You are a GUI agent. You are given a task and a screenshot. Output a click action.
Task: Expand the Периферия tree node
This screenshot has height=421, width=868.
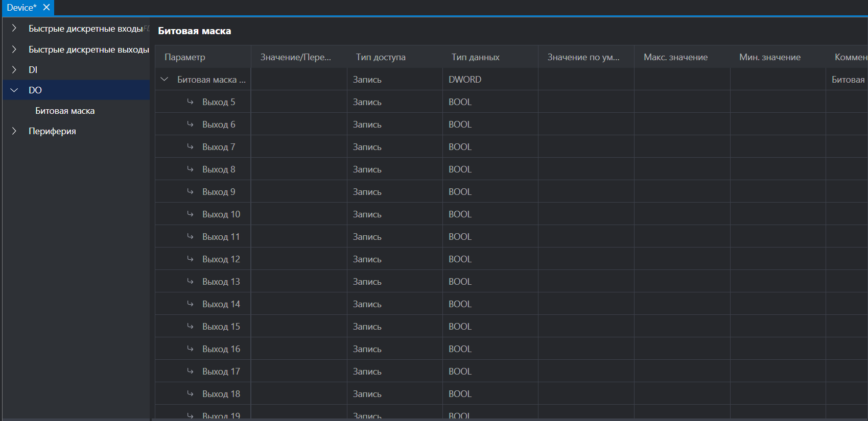(14, 131)
